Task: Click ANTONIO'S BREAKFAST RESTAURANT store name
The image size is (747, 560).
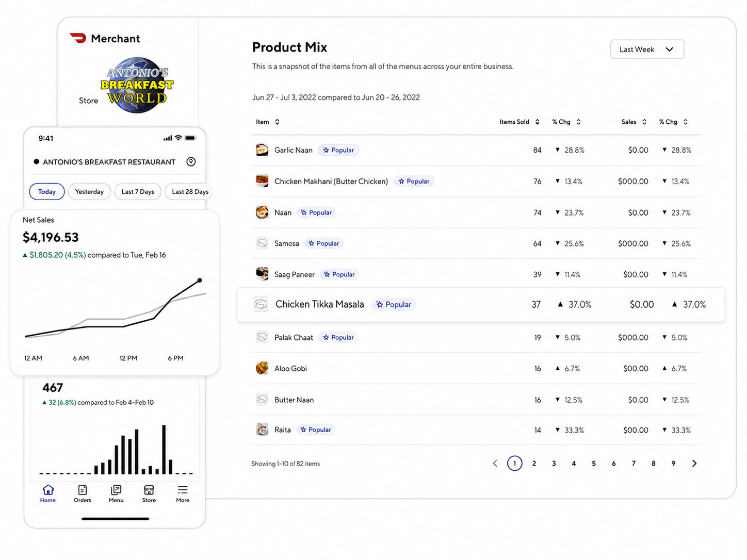Action: 109,162
